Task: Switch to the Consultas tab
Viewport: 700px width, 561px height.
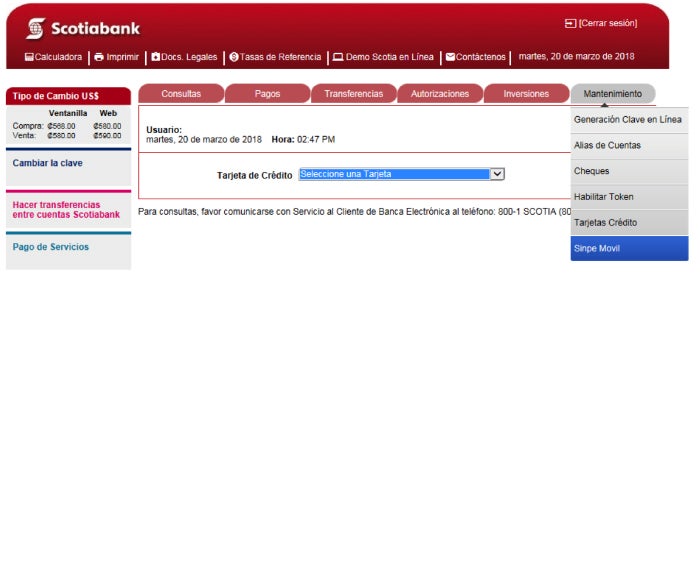Action: (181, 94)
